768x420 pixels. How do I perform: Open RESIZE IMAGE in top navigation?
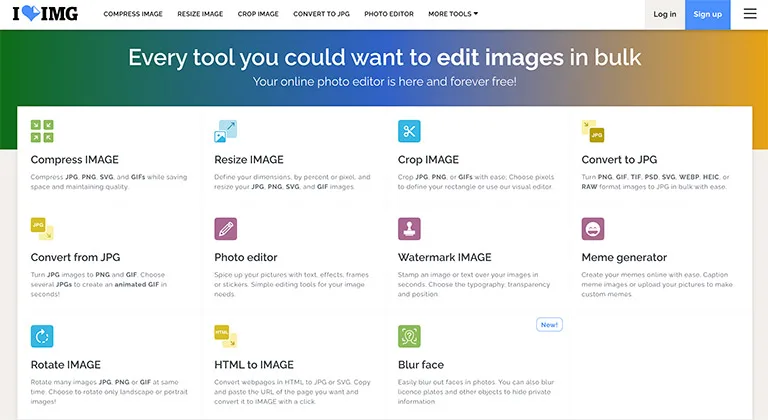(x=200, y=14)
